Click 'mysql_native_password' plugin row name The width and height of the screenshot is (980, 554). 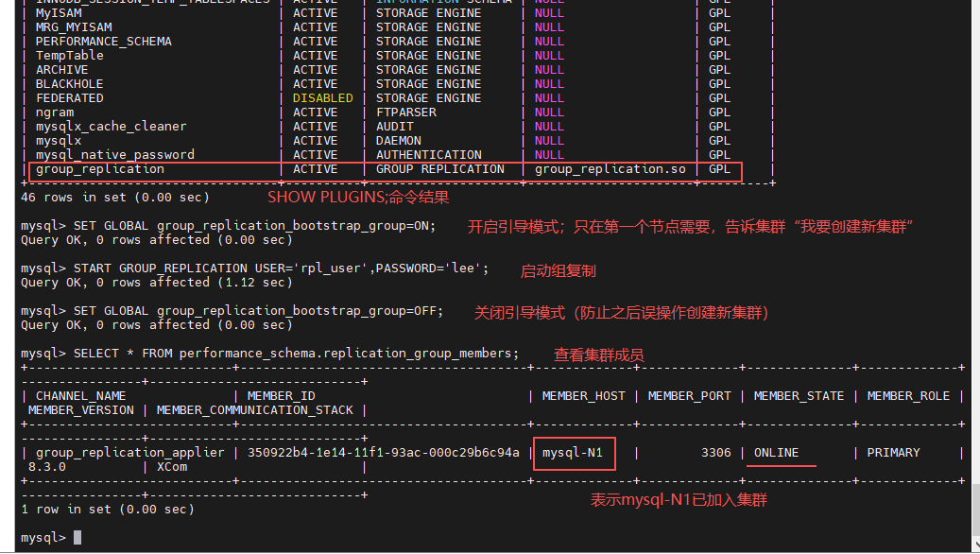click(x=115, y=155)
